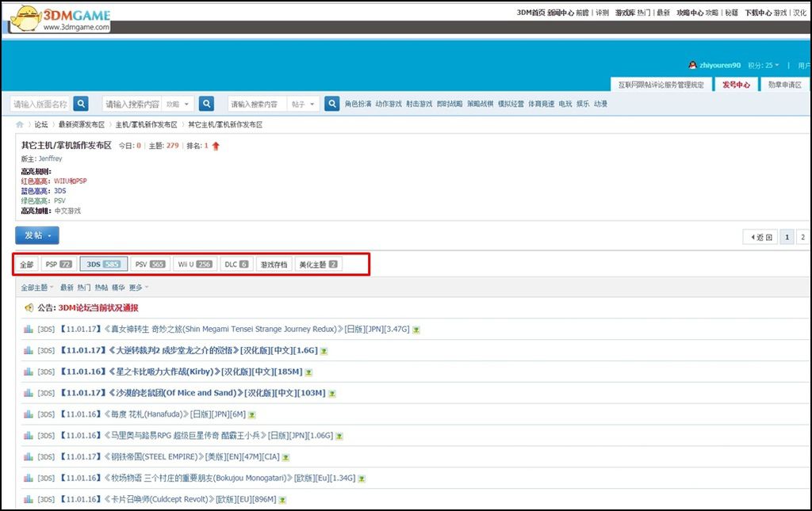The width and height of the screenshot is (812, 511).
Task: Click thread icon beside Culdcept Revolt post
Action: coord(29,499)
